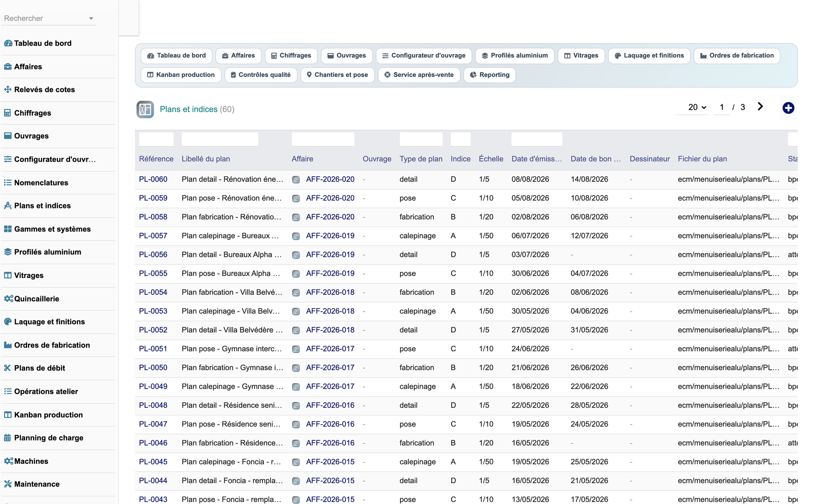Switch to Kanban production top tab
815x504 pixels.
point(181,75)
